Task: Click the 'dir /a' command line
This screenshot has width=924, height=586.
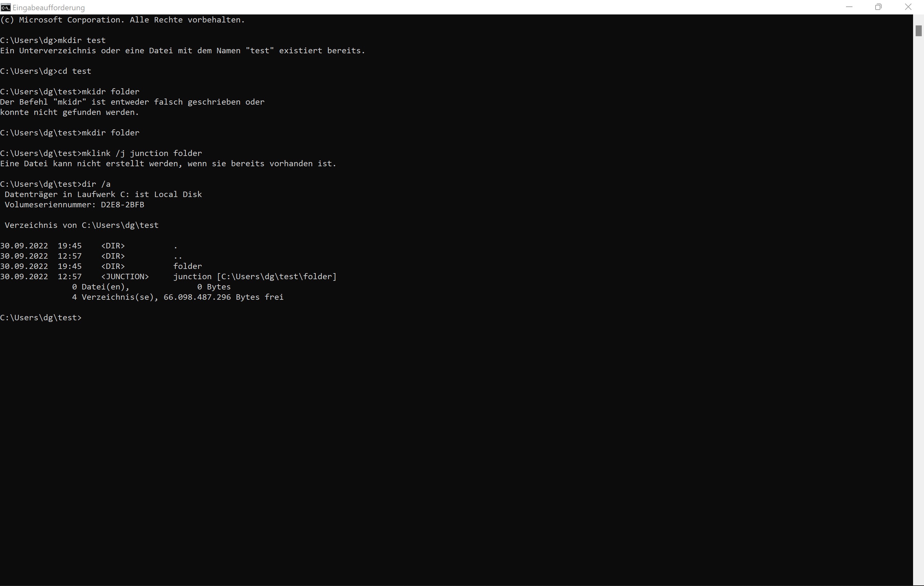Action: tap(97, 184)
